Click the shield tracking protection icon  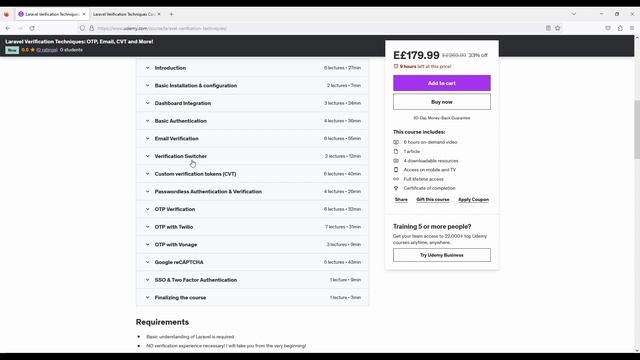pos(82,28)
